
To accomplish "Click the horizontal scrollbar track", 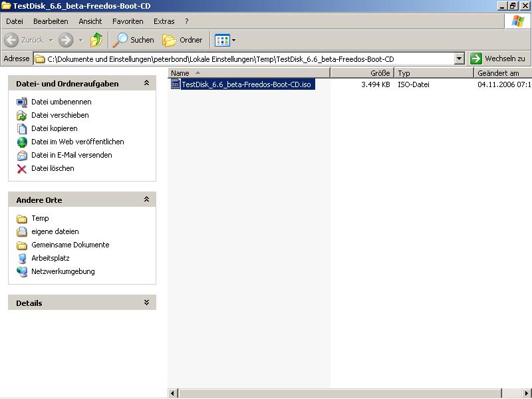I will coord(511,393).
